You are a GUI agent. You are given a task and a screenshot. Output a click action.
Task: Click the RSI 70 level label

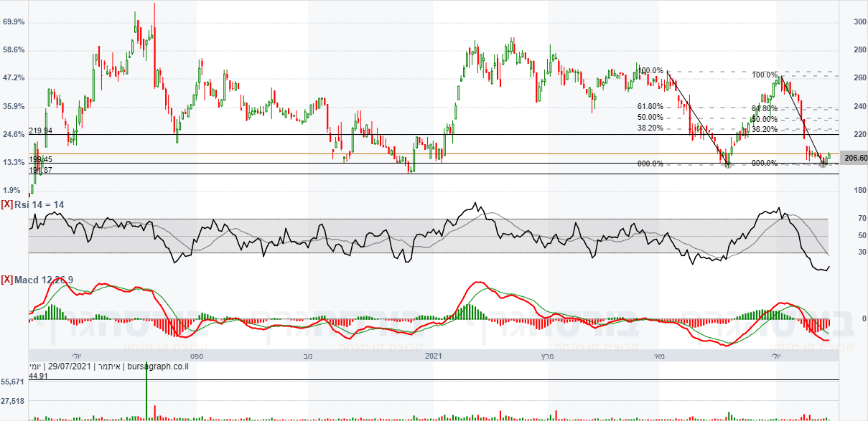[x=862, y=218]
